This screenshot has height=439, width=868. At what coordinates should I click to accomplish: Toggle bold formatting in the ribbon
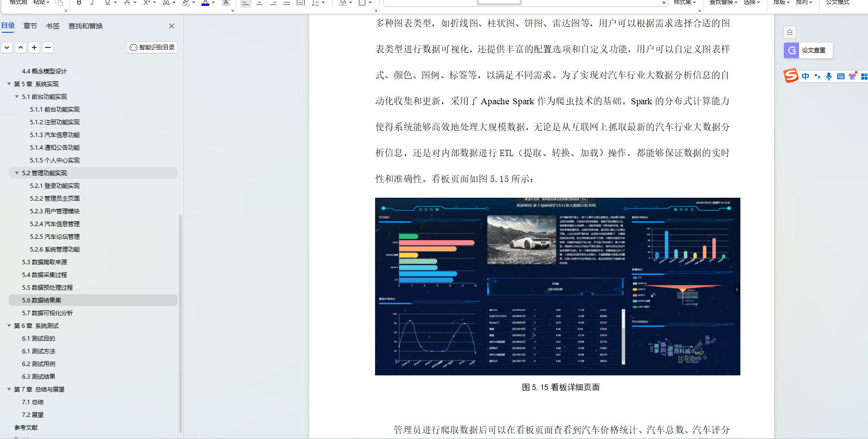pos(79,2)
